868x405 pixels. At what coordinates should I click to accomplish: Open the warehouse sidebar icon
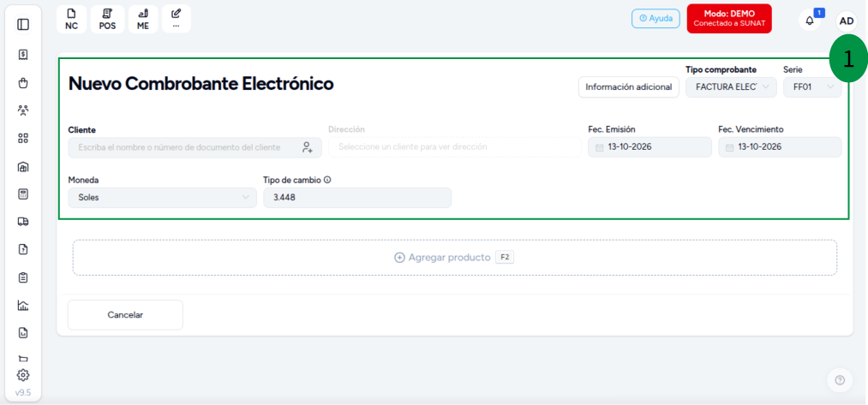click(x=22, y=167)
